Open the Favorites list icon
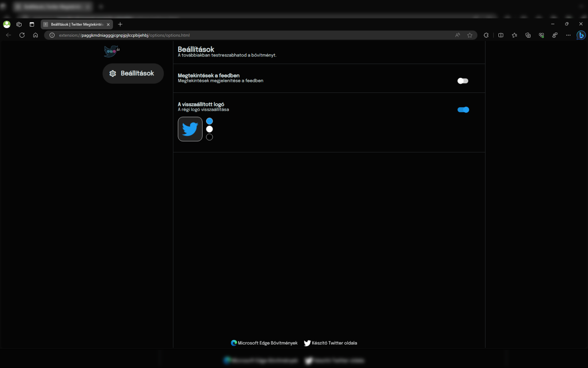Image resolution: width=588 pixels, height=368 pixels. [x=514, y=35]
